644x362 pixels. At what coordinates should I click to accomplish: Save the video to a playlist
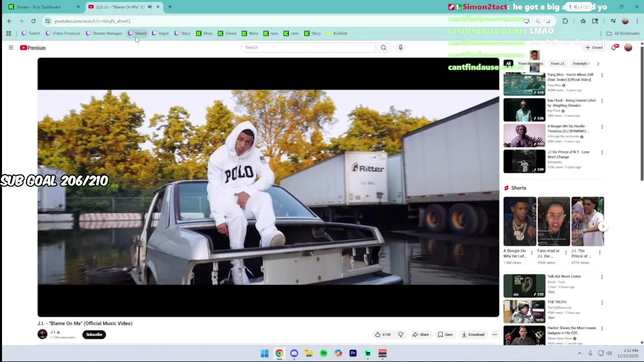pyautogui.click(x=445, y=334)
